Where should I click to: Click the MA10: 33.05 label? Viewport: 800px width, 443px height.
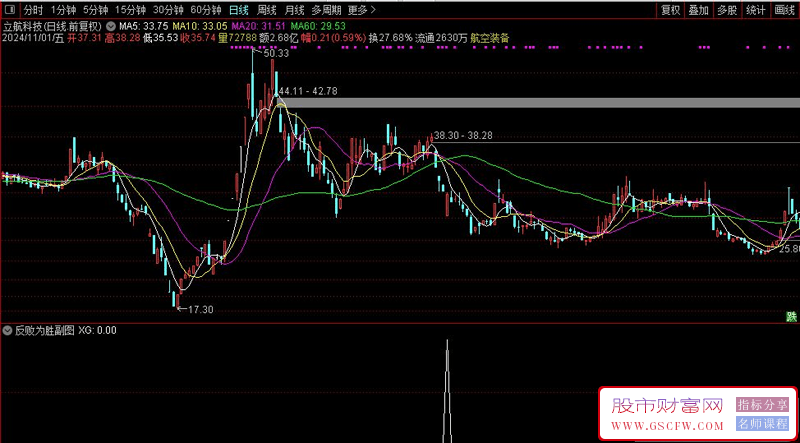pyautogui.click(x=200, y=26)
